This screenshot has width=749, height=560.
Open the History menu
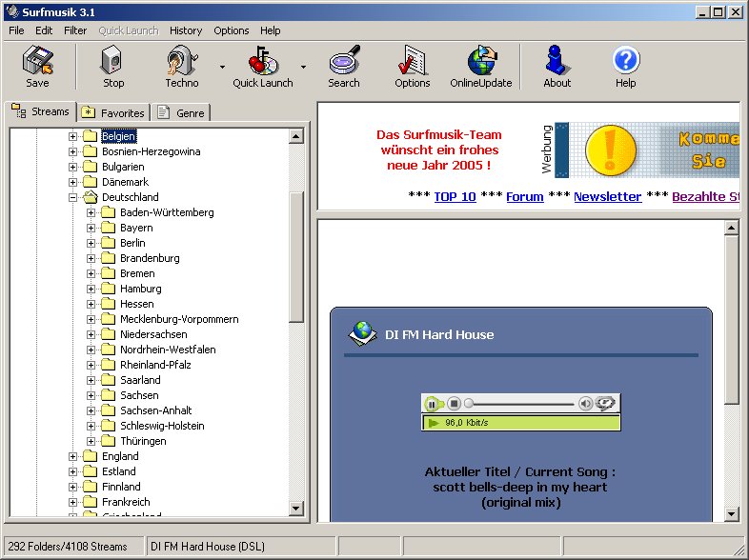tap(186, 30)
